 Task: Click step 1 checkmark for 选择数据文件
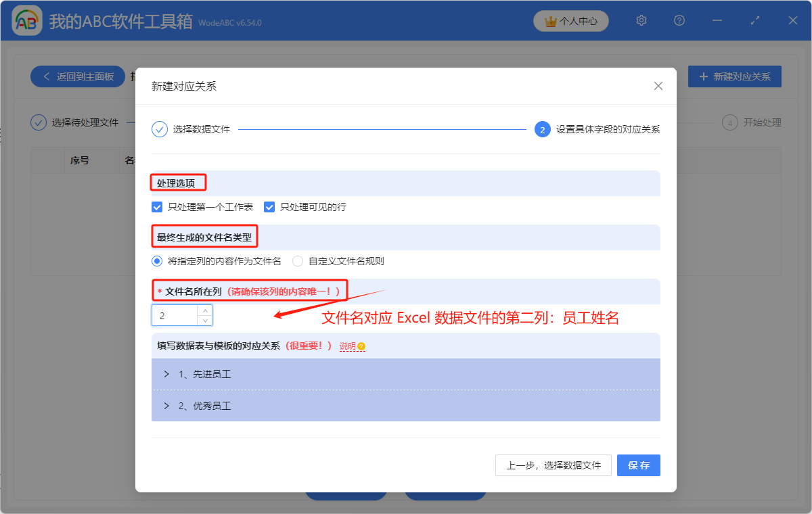(x=160, y=129)
